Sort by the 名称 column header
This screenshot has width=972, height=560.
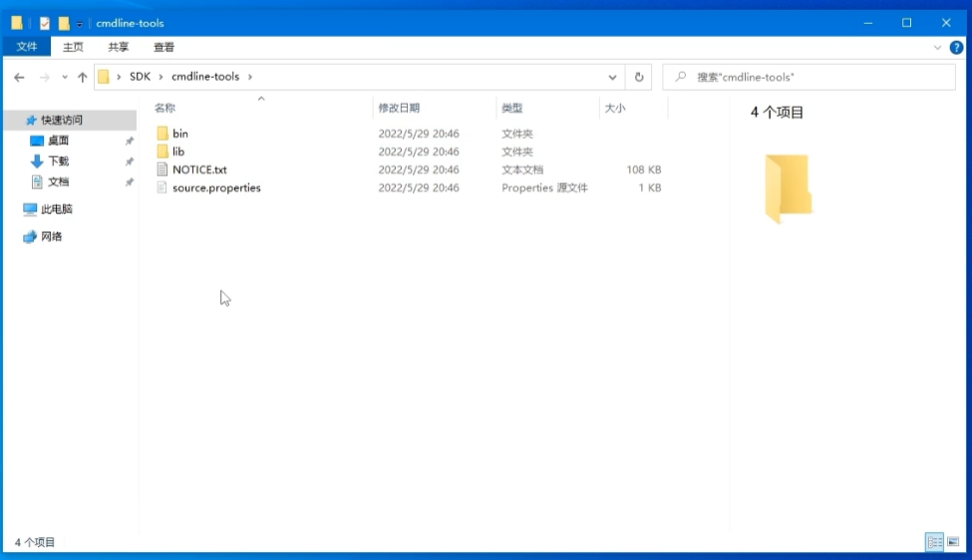pos(164,108)
